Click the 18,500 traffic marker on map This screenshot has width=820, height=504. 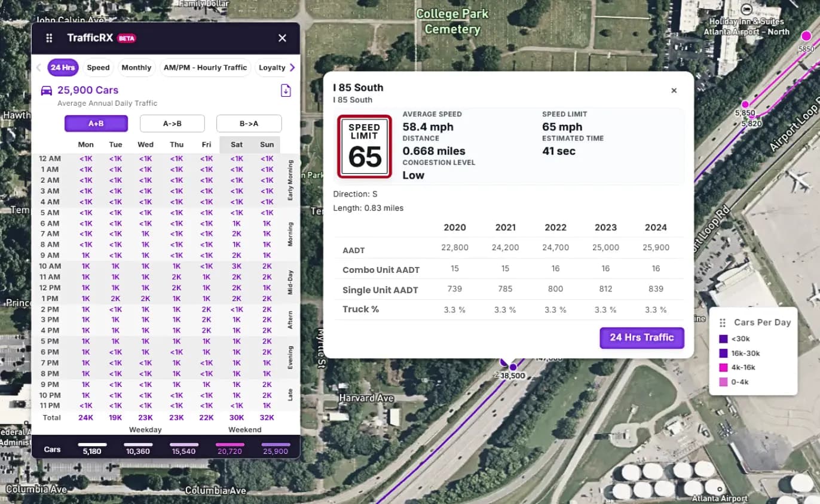point(513,367)
